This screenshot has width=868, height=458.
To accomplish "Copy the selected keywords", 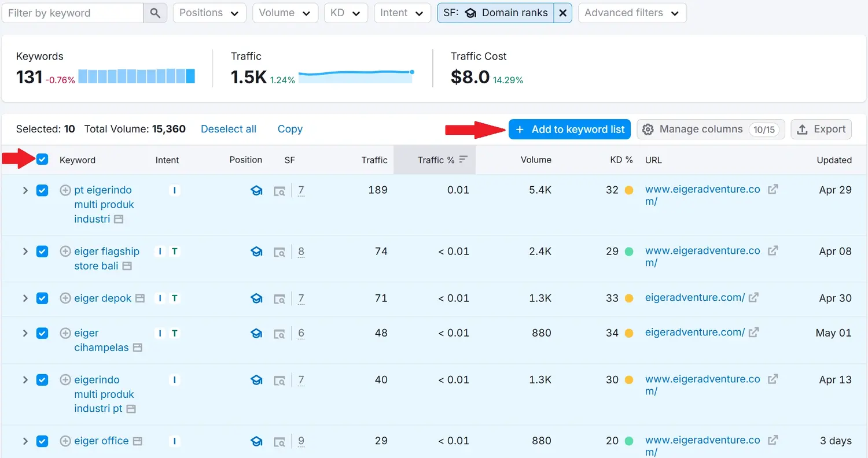I will click(x=290, y=129).
